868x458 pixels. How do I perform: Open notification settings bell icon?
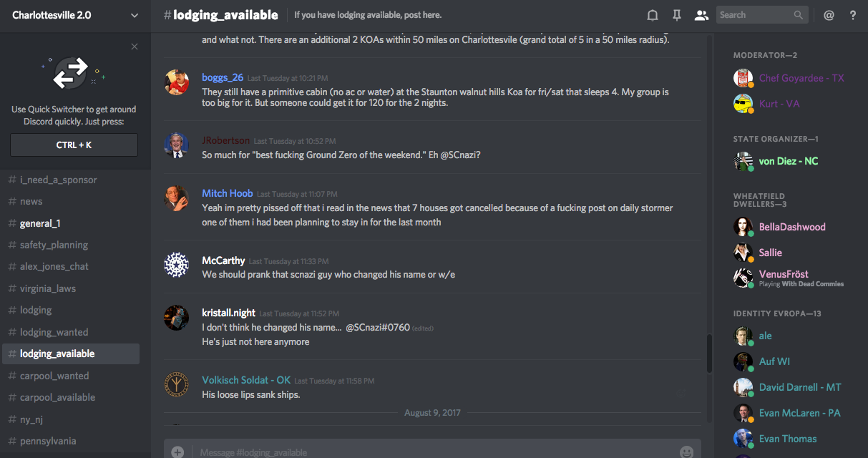653,15
